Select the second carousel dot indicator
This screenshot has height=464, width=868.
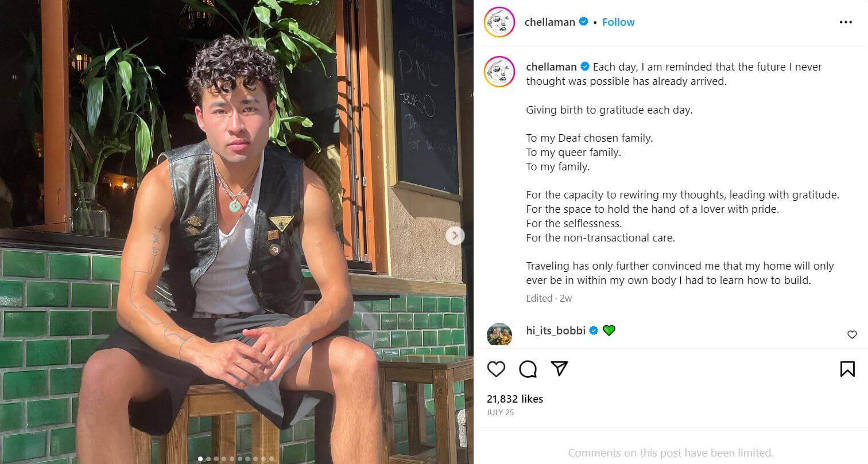[x=208, y=459]
